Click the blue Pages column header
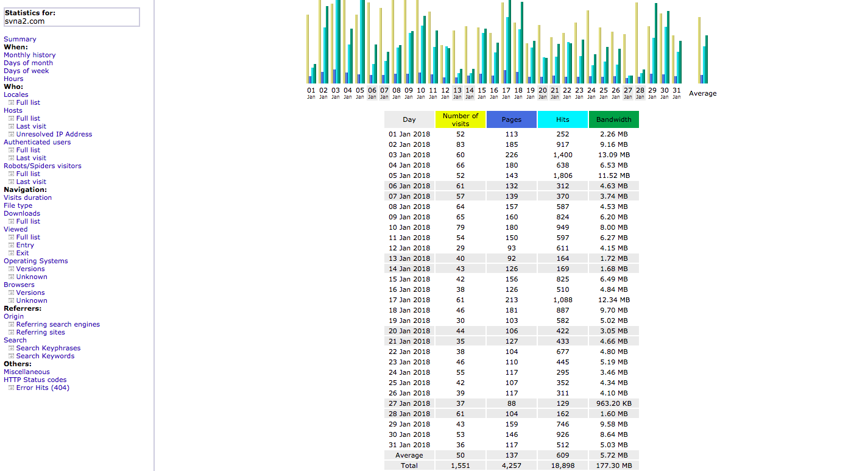Viewport: 868px width, 471px height. click(512, 119)
